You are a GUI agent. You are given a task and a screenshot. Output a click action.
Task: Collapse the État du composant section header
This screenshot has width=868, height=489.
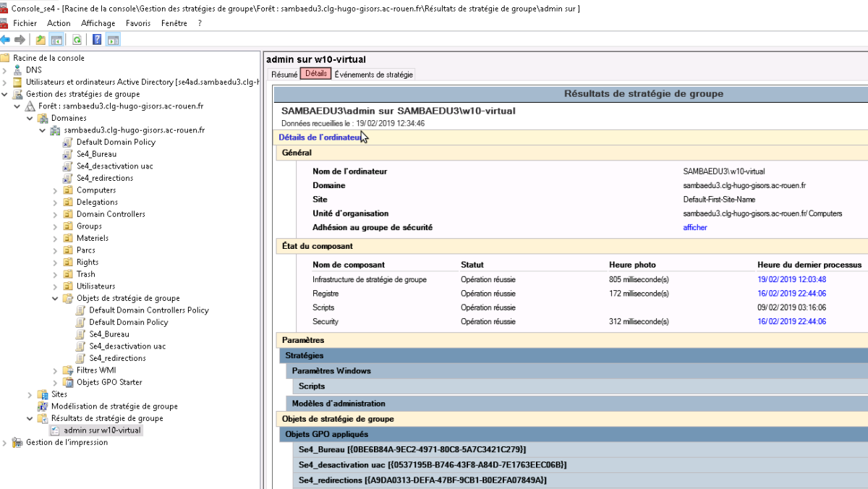pyautogui.click(x=572, y=246)
